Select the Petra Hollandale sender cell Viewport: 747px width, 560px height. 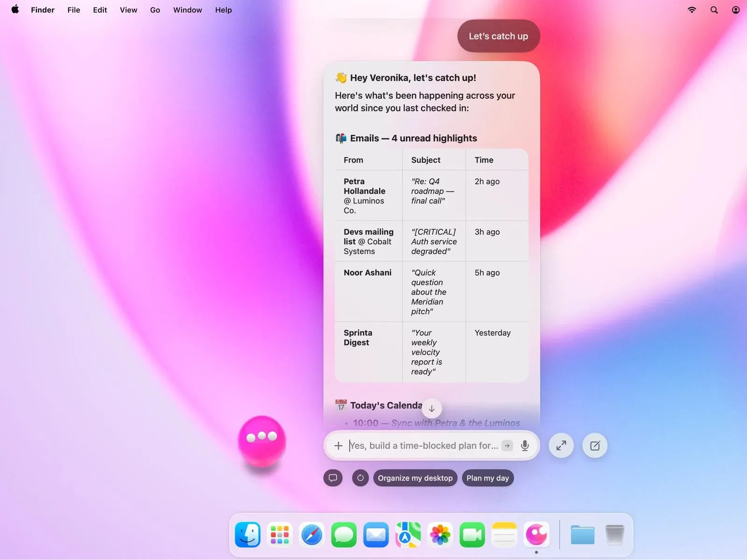[x=369, y=196]
